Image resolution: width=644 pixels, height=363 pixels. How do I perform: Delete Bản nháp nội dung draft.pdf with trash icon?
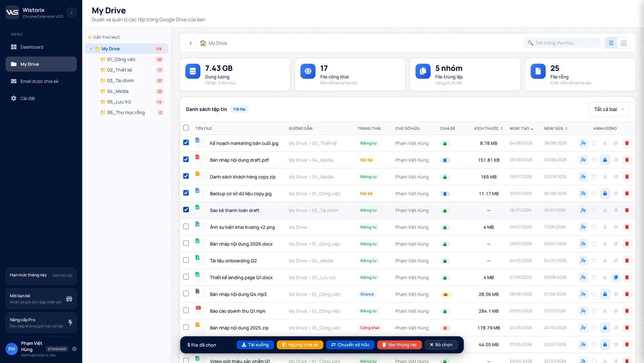tap(627, 160)
